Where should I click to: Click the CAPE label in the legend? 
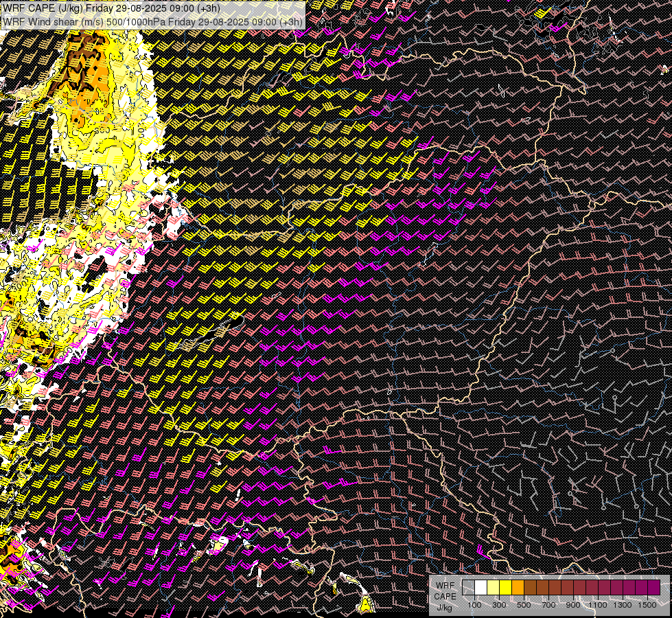[445, 597]
